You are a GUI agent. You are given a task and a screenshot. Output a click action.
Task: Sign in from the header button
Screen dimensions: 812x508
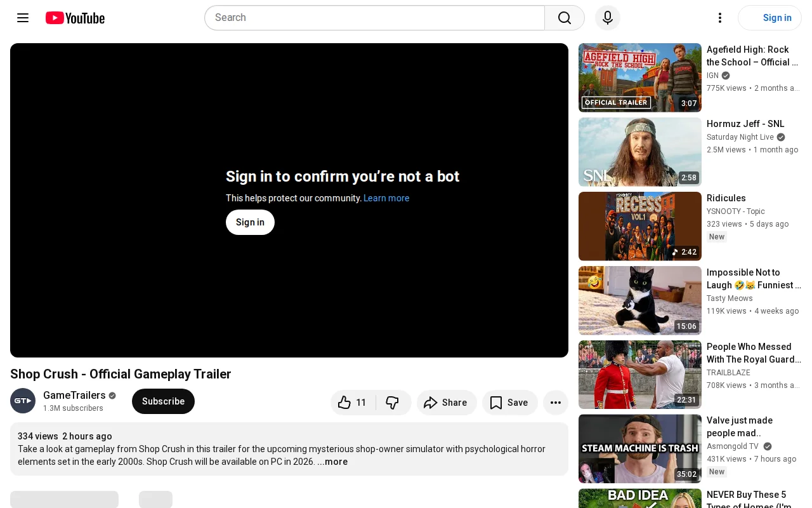click(769, 18)
